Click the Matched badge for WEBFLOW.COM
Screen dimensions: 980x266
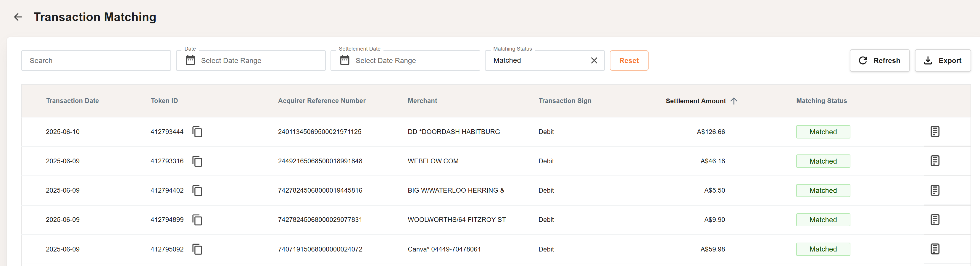(823, 161)
